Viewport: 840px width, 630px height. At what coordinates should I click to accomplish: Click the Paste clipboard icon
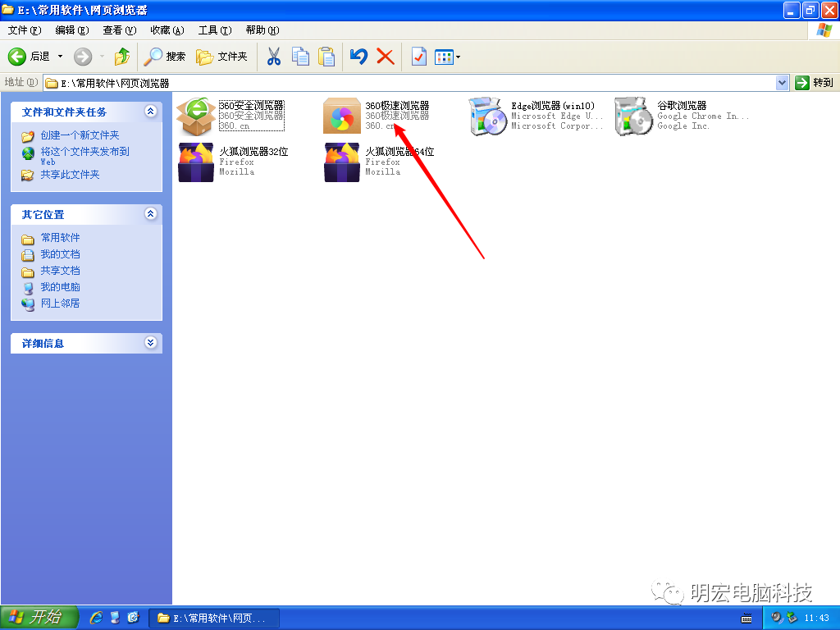326,57
